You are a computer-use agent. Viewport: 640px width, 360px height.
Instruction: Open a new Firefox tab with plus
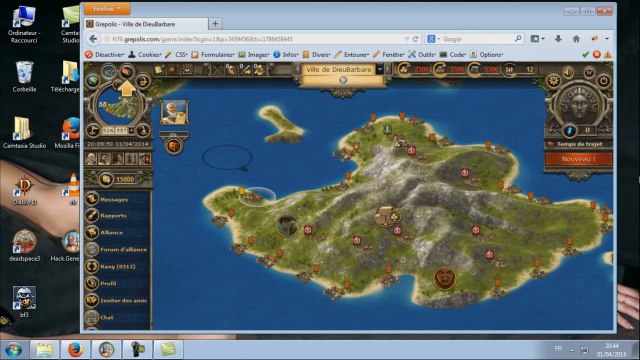pos(215,24)
